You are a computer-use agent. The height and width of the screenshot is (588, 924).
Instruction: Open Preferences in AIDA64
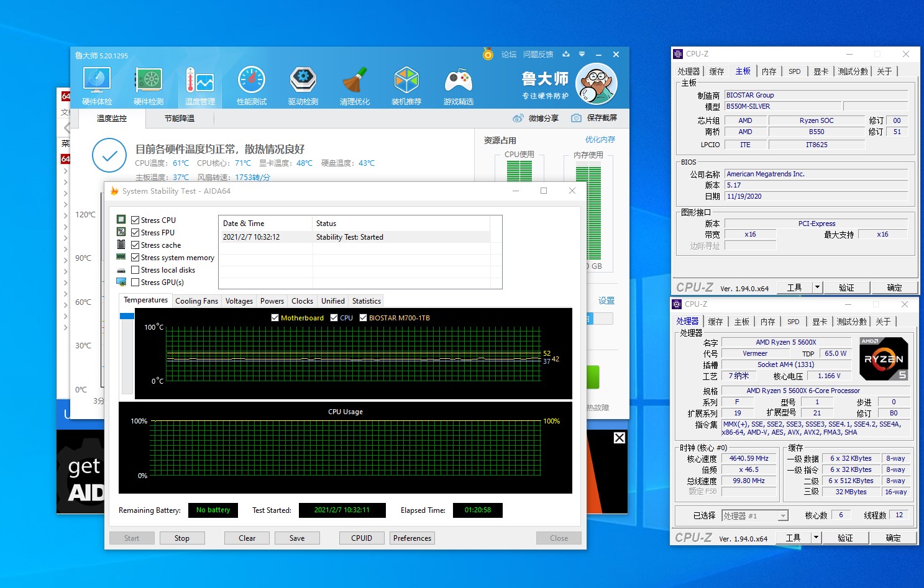412,538
